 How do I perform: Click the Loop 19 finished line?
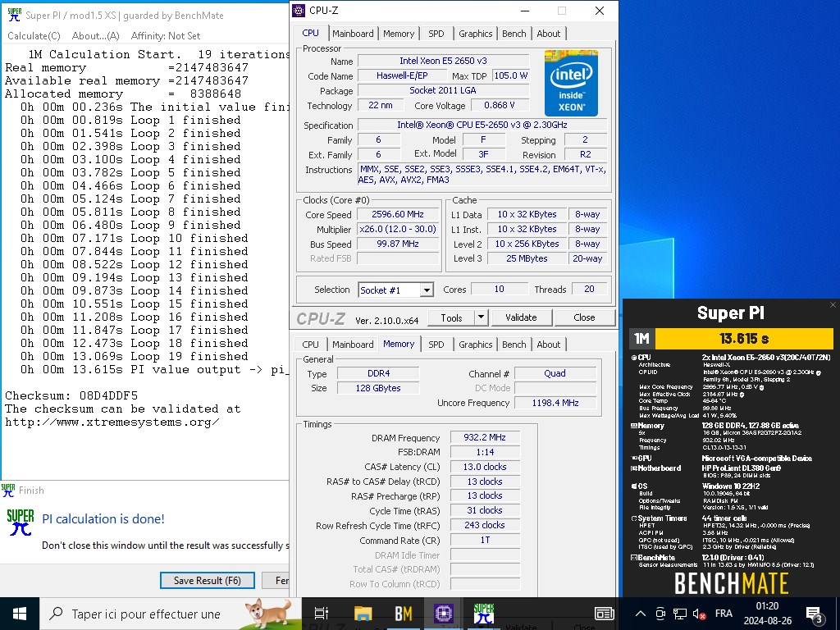click(135, 357)
